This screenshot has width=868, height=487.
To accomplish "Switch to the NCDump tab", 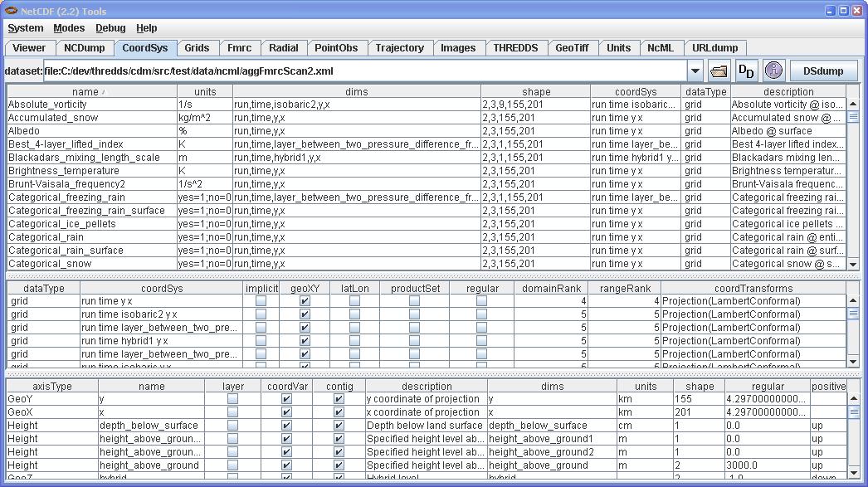I will [x=85, y=48].
